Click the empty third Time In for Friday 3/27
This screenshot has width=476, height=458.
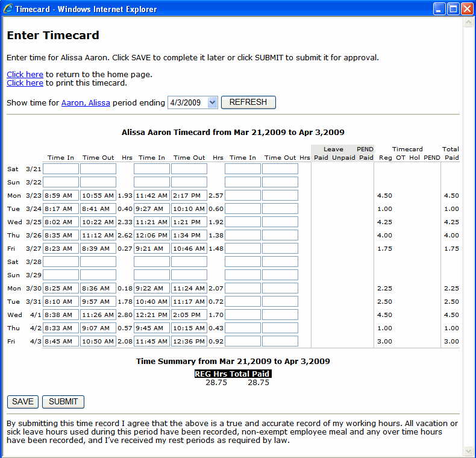[x=243, y=248]
